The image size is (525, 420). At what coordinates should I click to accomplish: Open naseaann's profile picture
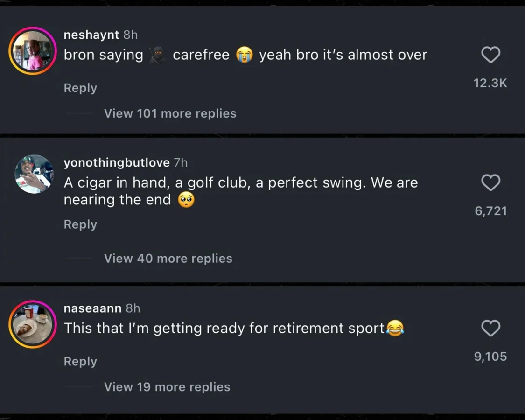pos(33,324)
